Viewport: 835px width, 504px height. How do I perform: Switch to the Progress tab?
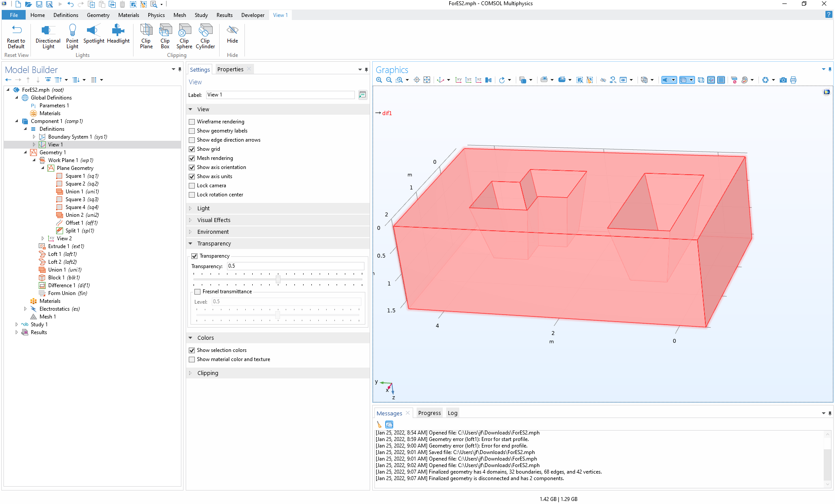click(429, 413)
